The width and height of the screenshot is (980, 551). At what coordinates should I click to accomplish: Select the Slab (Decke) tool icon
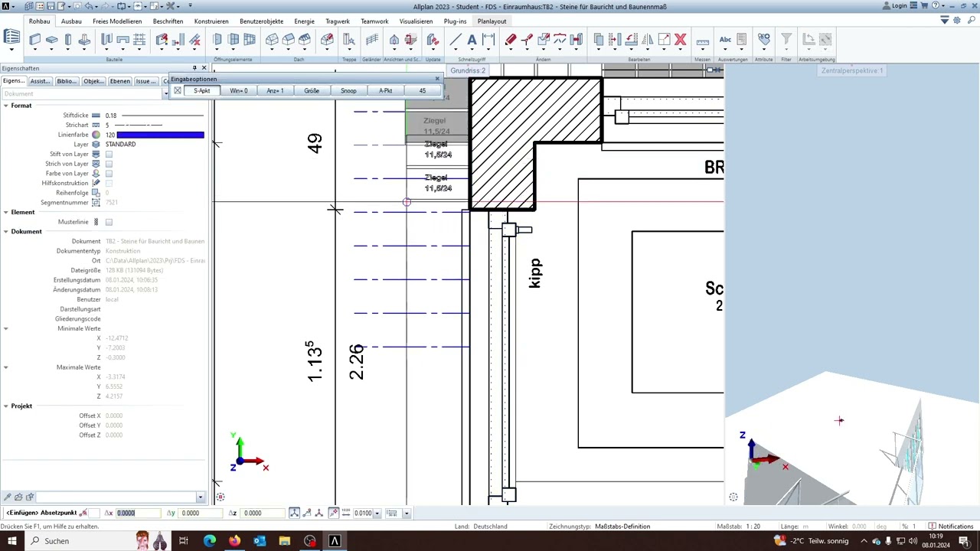point(51,39)
